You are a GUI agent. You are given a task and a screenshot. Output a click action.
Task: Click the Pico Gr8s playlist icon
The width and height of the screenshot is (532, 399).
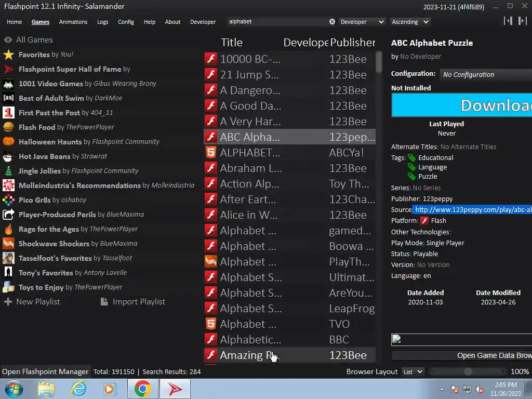(x=8, y=200)
